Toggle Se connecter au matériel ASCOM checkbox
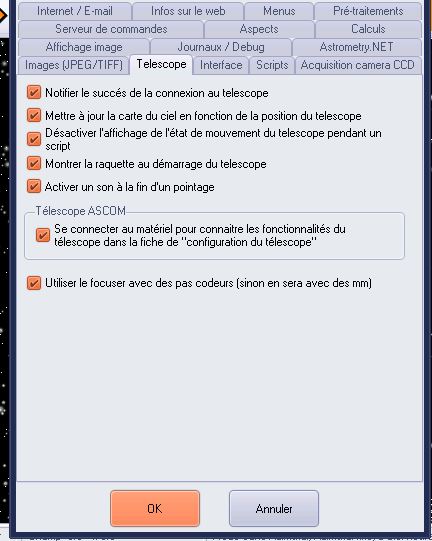Screen dimensions: 432x541 [x=43, y=235]
